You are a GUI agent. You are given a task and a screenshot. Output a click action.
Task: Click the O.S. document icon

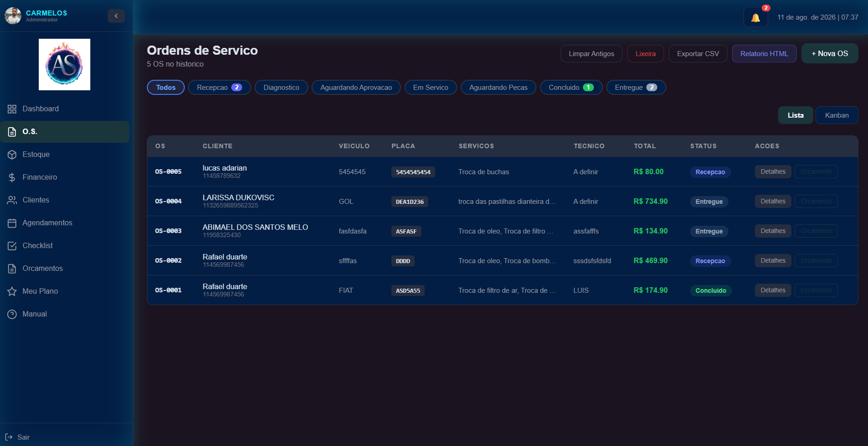pos(12,132)
